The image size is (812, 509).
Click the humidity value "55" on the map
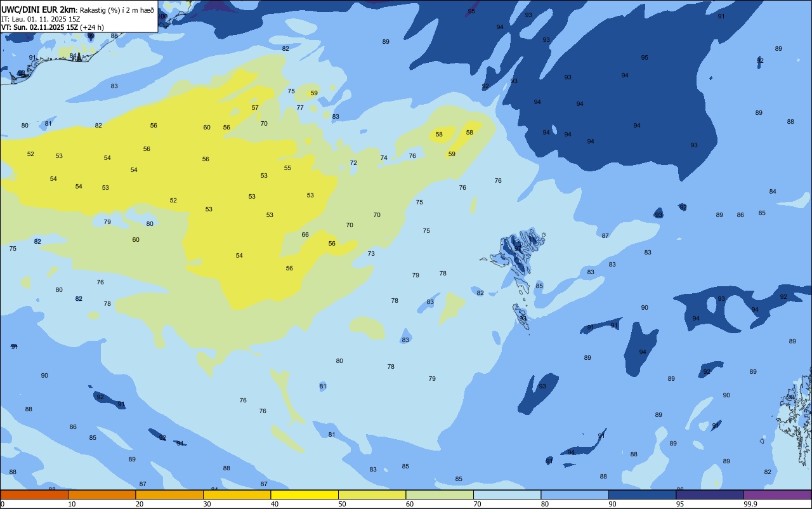pos(287,168)
